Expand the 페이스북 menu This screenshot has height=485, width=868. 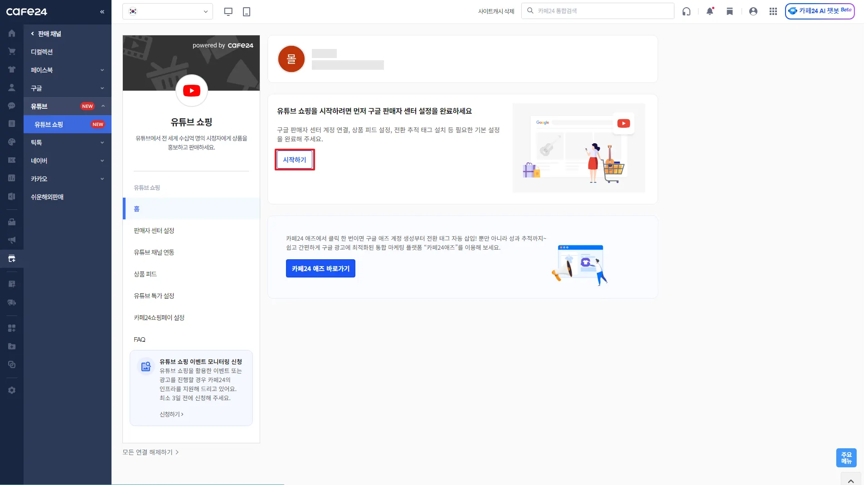coord(68,70)
